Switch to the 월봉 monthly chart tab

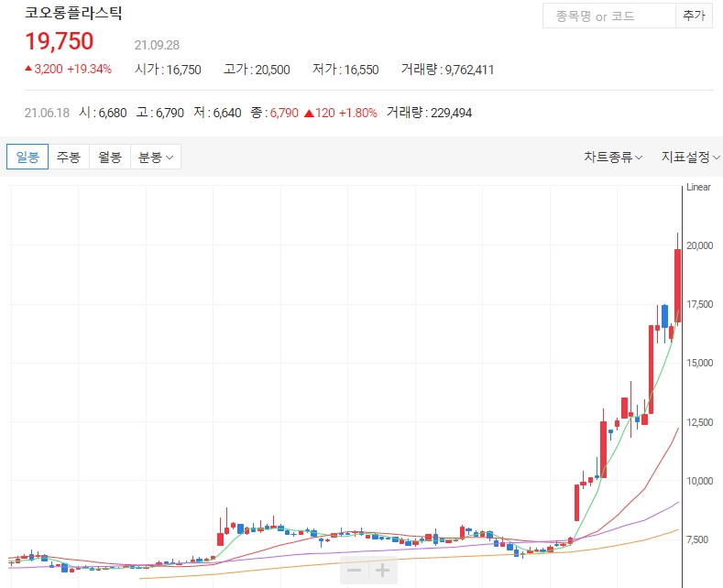tap(110, 157)
